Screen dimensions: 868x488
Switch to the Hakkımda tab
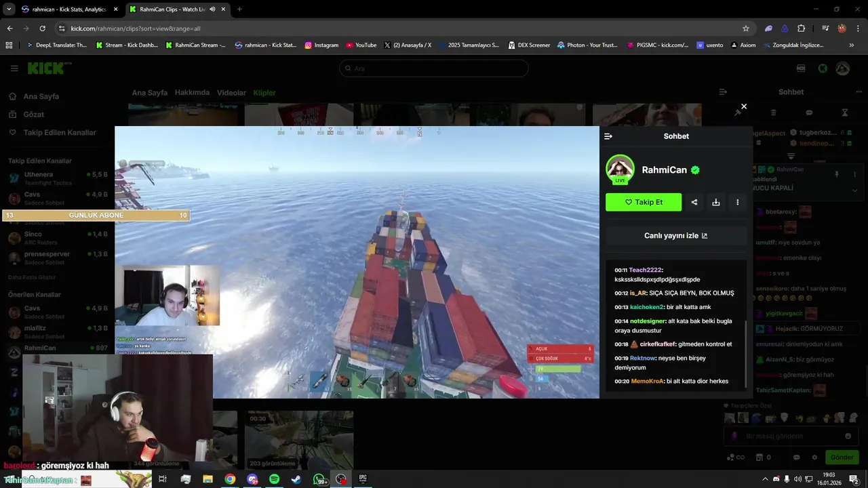(192, 93)
